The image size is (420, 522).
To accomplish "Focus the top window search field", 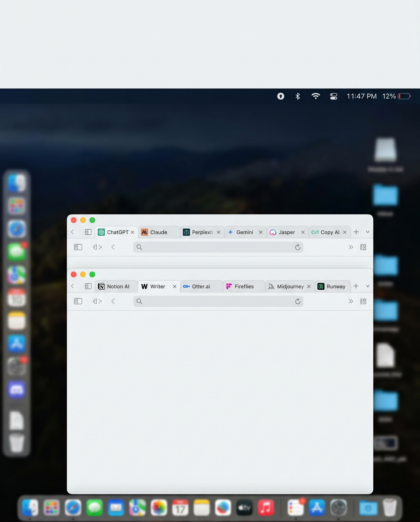I will 218,247.
